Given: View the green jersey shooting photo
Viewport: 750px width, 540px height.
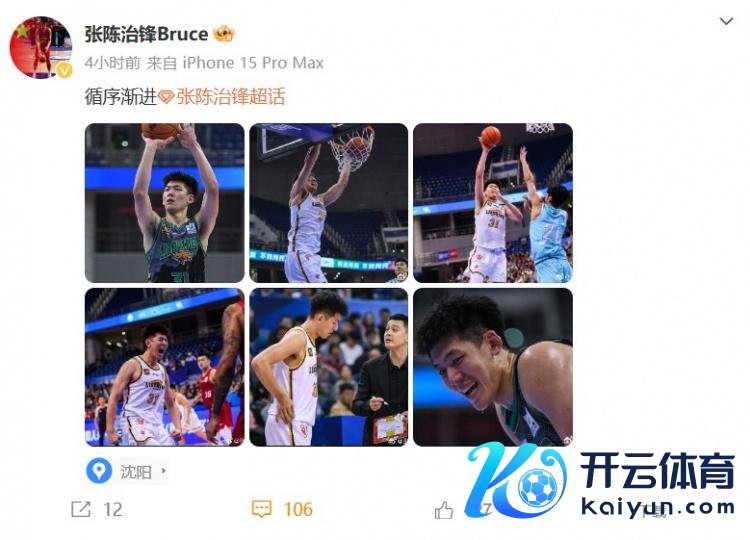Looking at the screenshot, I should click(x=165, y=203).
